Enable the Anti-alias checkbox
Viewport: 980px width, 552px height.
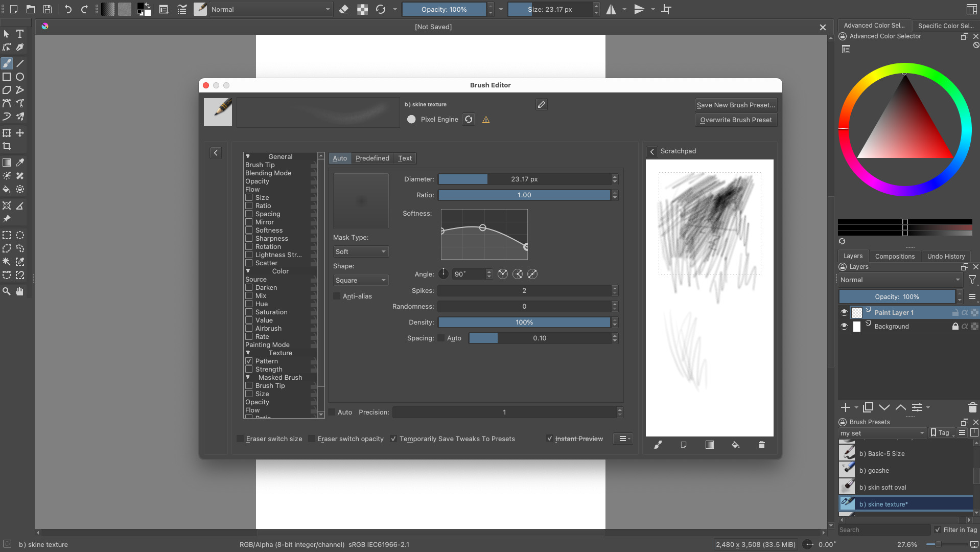click(337, 296)
